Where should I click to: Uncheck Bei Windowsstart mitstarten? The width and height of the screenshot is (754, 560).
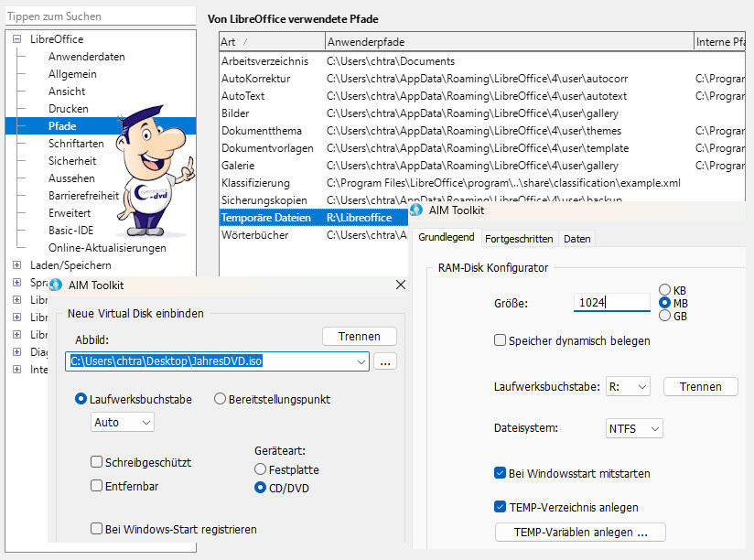[x=501, y=473]
